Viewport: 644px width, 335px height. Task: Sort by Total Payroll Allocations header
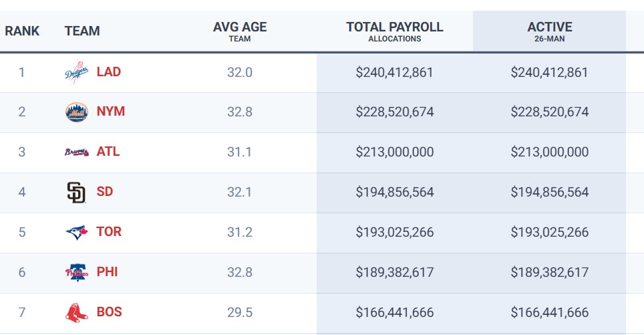click(395, 31)
